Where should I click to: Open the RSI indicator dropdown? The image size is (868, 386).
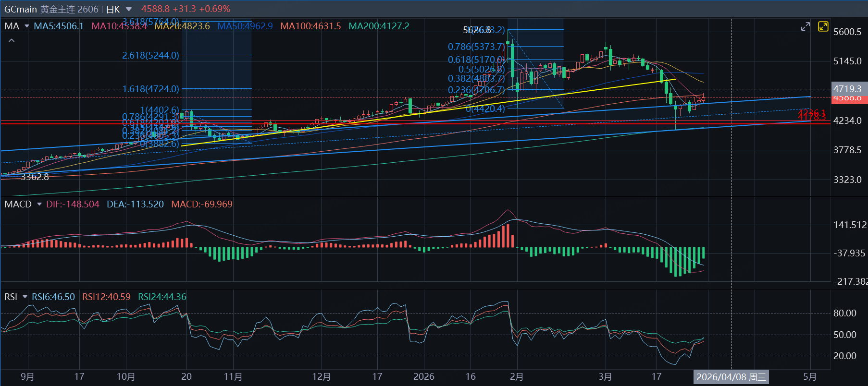tap(25, 297)
